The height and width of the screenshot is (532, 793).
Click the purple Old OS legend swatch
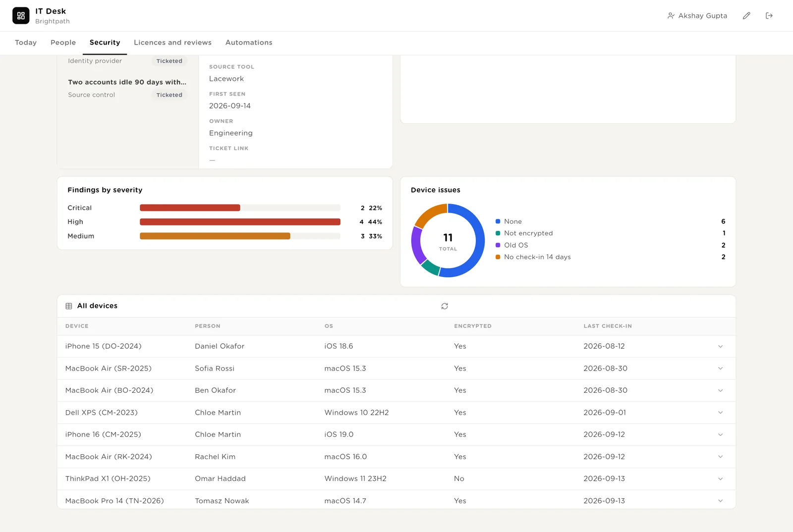498,245
